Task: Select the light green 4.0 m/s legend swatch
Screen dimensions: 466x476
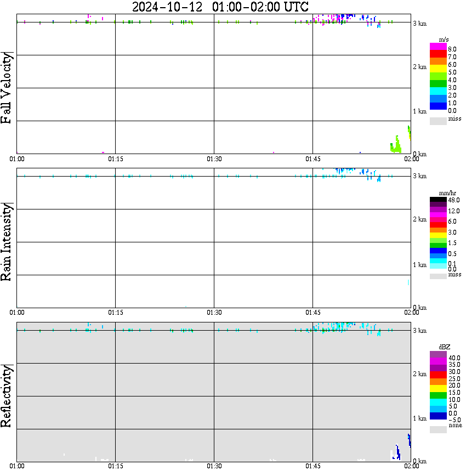Action: pyautogui.click(x=438, y=77)
